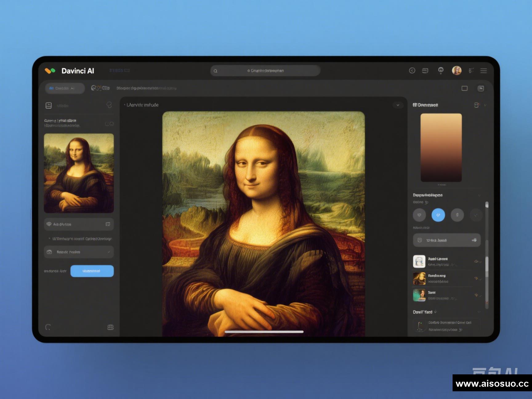Click the panel icon in the right sidebar header

[477, 105]
